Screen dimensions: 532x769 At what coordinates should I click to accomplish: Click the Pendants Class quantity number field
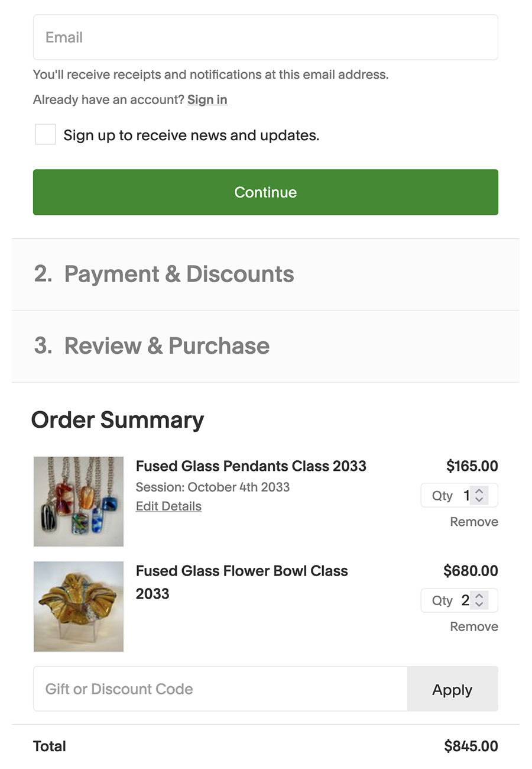point(465,496)
